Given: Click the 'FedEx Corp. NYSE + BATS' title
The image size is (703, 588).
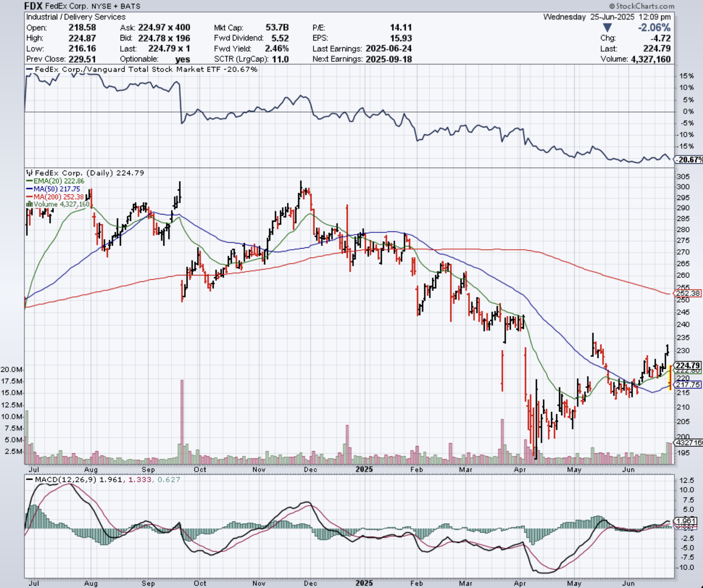Looking at the screenshot, I should point(93,6).
